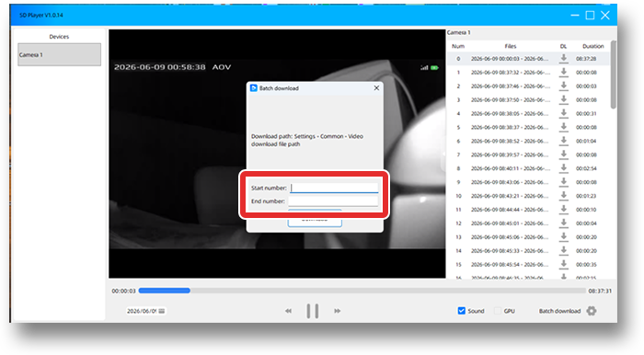Select file row 2026-06-09 08:39:57

(528, 155)
